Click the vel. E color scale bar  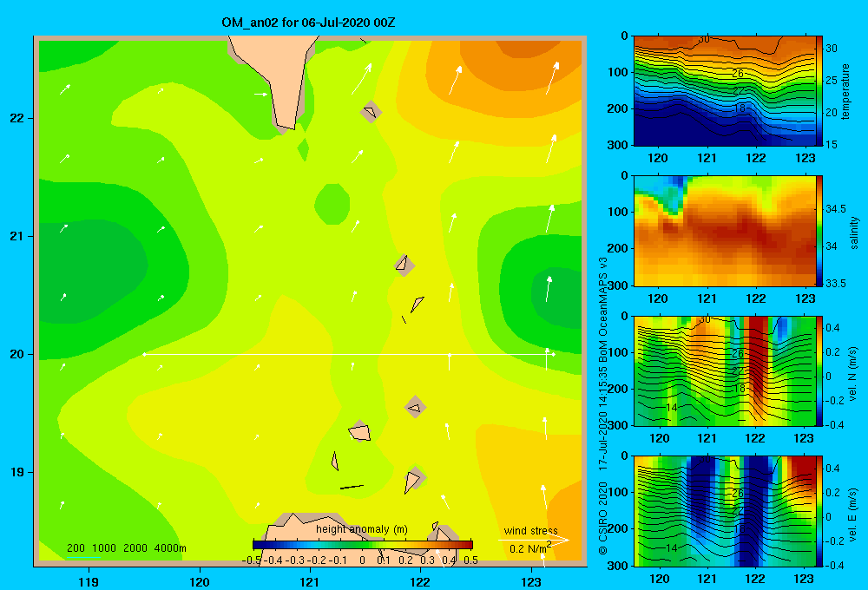[819, 511]
